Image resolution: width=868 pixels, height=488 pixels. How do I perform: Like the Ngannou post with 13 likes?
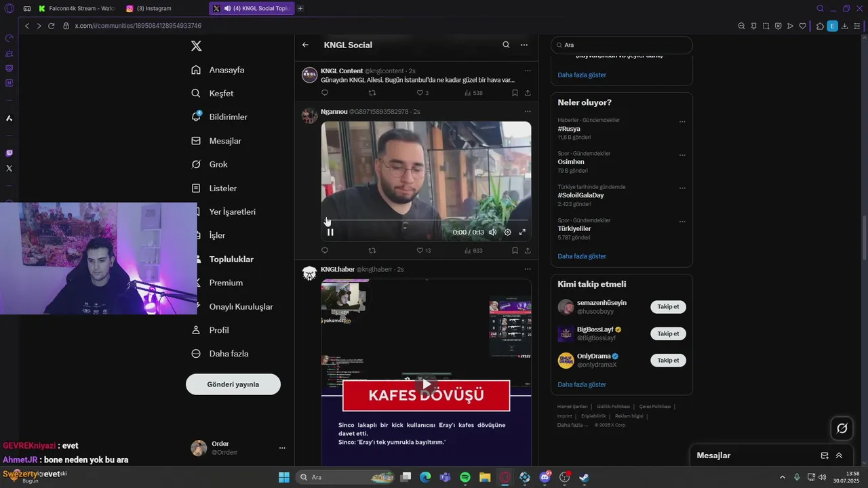(424, 251)
